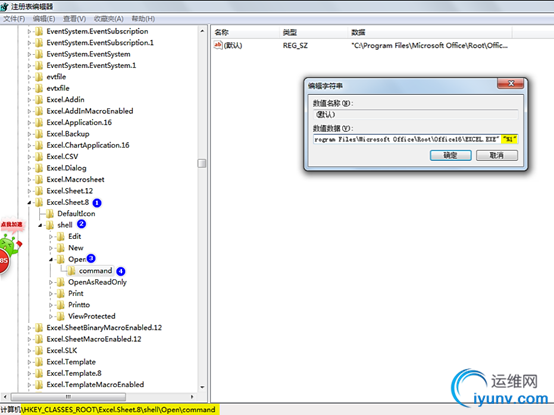
Task: Click the Excel.Dialog folder icon
Action: [x=39, y=168]
